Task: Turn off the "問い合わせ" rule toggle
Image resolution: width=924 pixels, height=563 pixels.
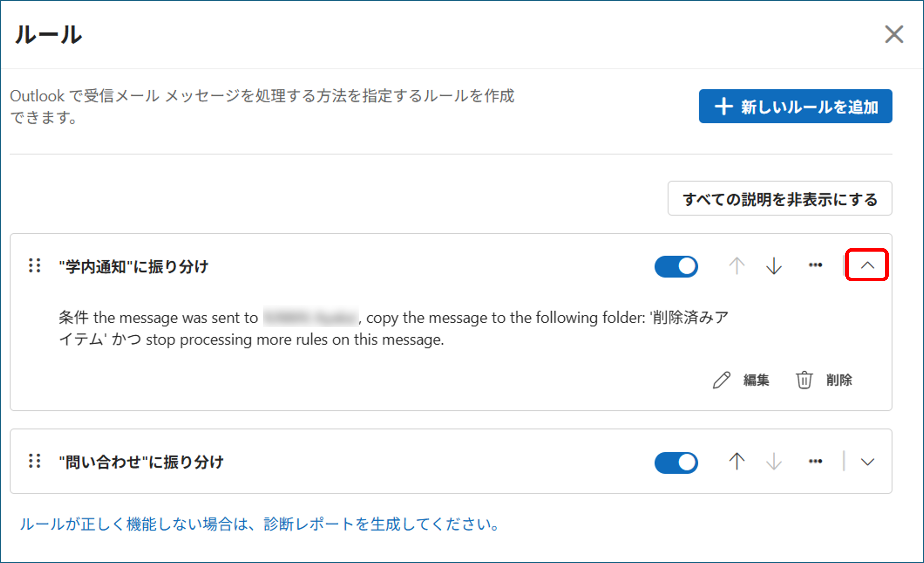Action: (676, 462)
